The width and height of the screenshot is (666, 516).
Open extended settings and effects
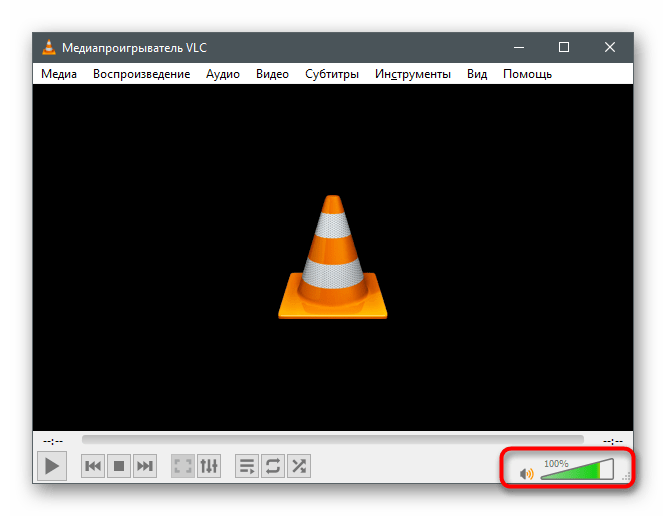[x=209, y=466]
